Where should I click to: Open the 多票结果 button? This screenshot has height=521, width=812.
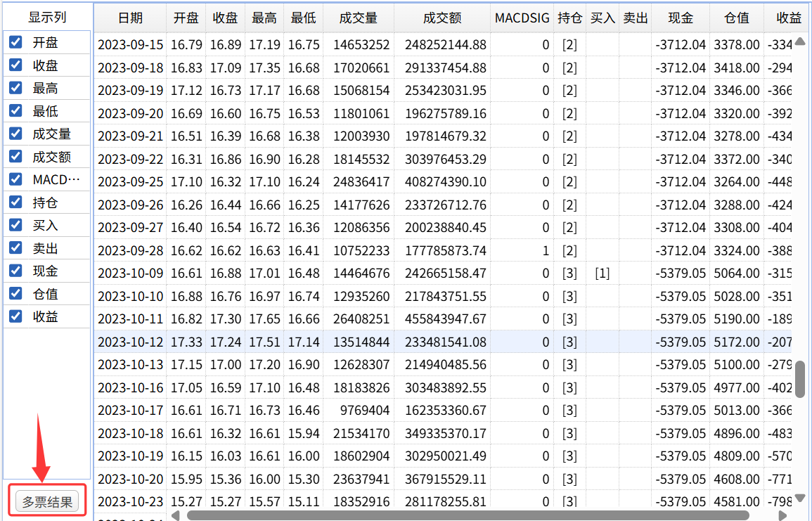(x=47, y=501)
